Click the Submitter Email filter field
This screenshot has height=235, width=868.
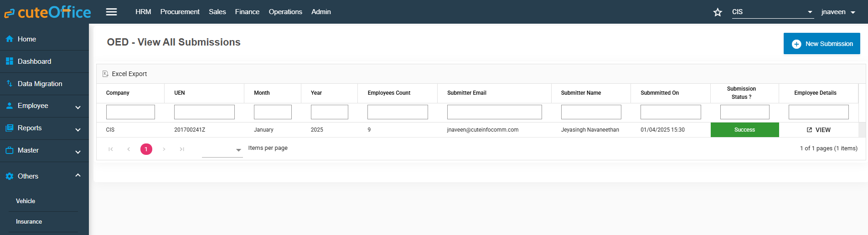click(494, 112)
